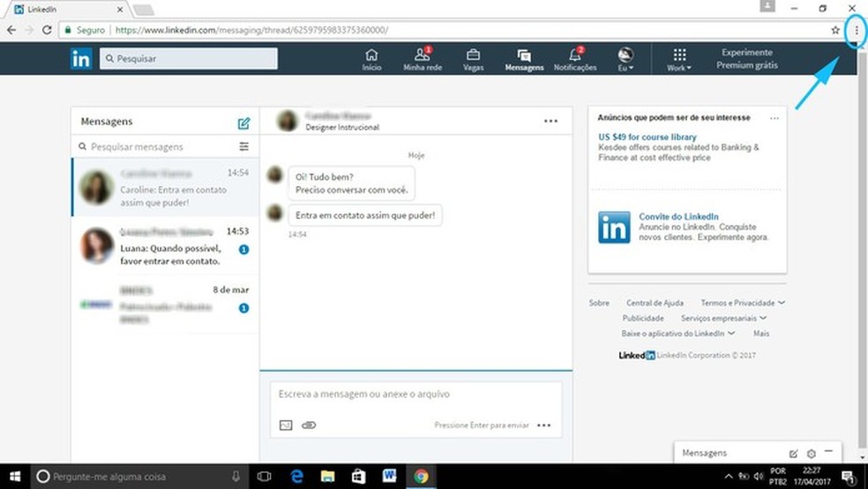Click the Escreva a mensagem text box
Image resolution: width=868 pixels, height=489 pixels.
(x=415, y=395)
